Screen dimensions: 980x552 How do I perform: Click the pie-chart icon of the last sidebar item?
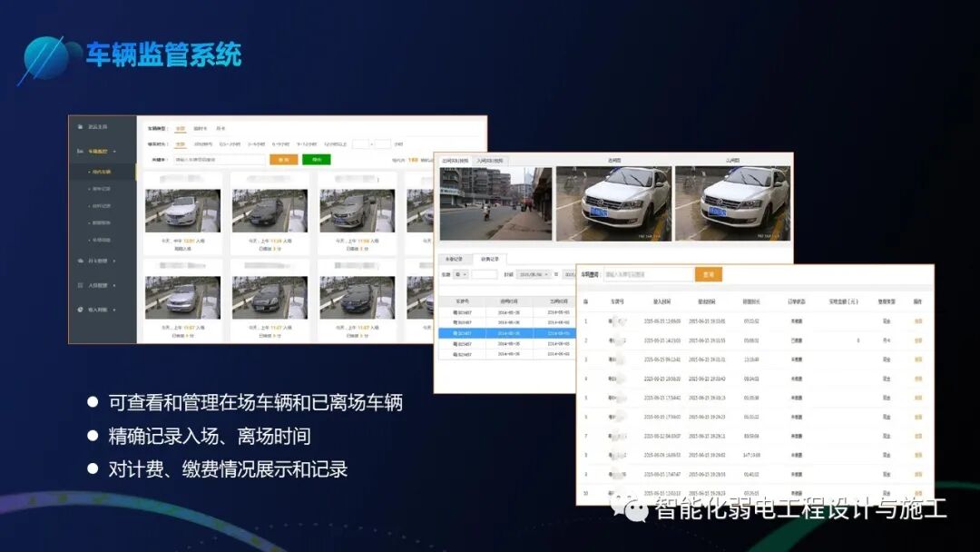click(80, 310)
